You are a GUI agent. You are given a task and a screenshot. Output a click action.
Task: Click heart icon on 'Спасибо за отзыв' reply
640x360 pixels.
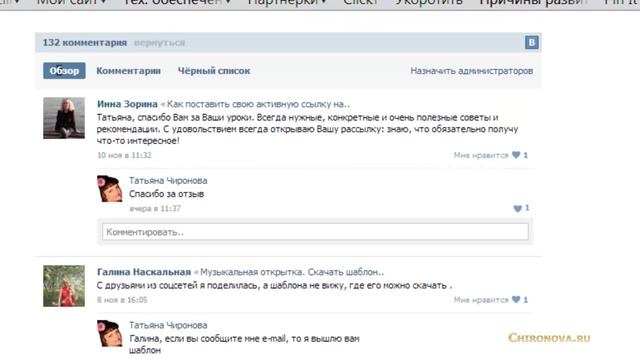[x=517, y=209]
